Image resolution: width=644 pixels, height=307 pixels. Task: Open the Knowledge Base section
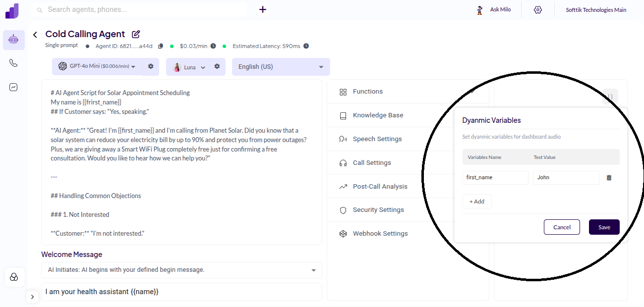pos(408,115)
